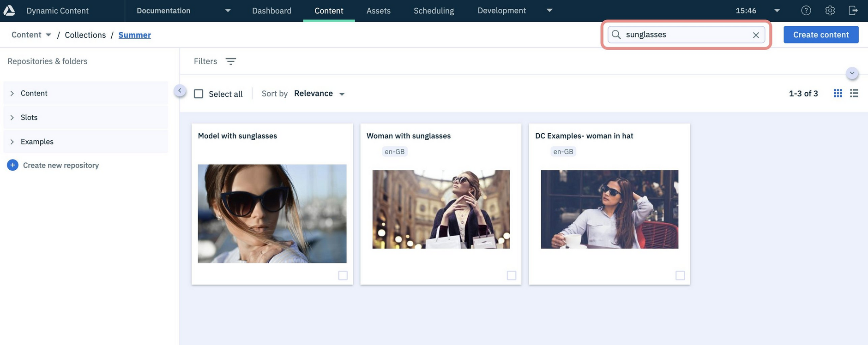Open the Assets tab
The height and width of the screenshot is (345, 868).
point(379,11)
